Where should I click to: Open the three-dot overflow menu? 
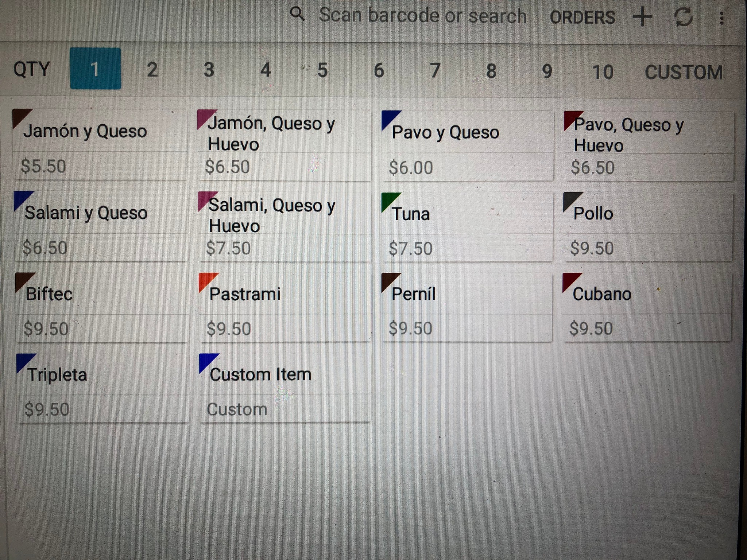pyautogui.click(x=721, y=18)
